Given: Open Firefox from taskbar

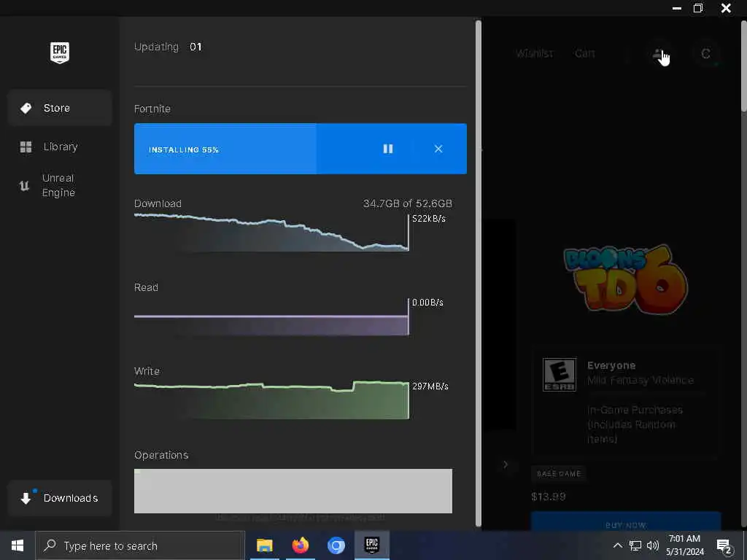Looking at the screenshot, I should point(300,545).
